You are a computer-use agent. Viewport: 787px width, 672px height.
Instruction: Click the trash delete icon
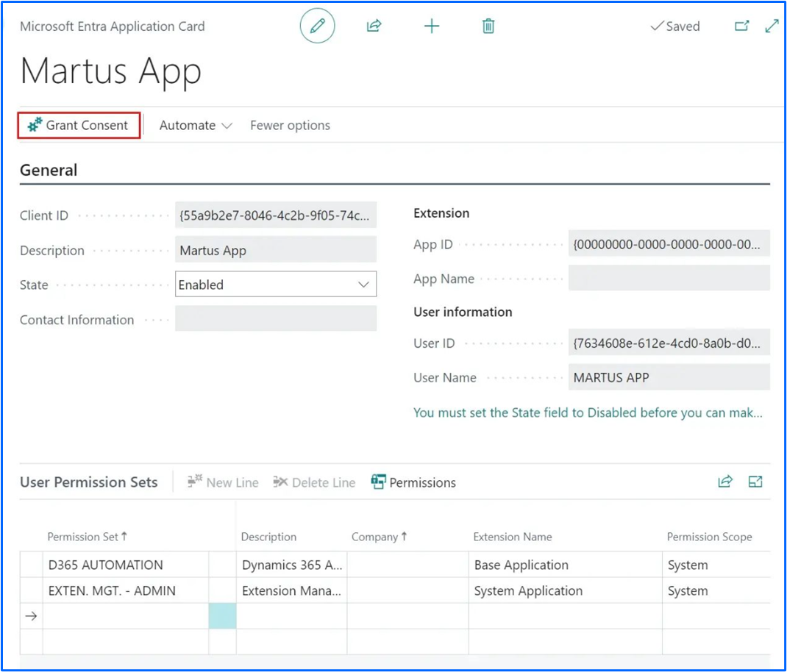pos(488,26)
